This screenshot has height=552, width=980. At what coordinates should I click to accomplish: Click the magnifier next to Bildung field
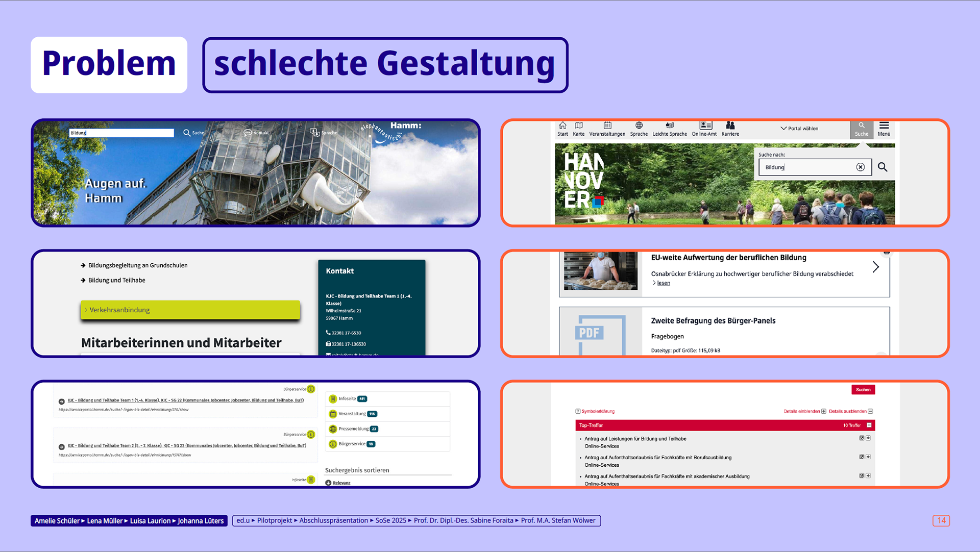pyautogui.click(x=883, y=167)
